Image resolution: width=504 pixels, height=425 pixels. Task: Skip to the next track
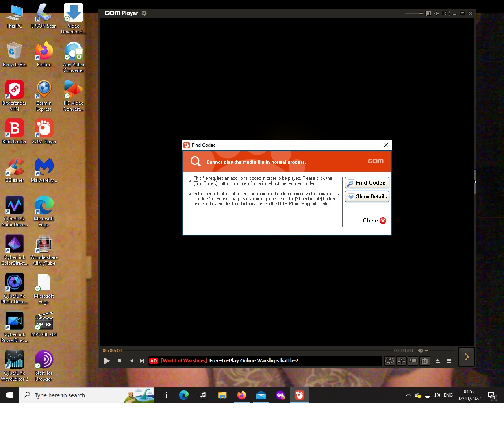[x=142, y=361]
